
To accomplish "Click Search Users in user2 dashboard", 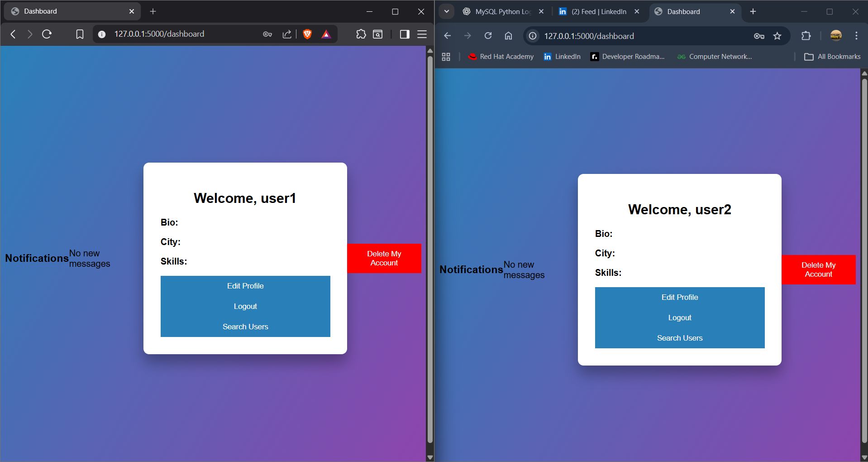I will coord(679,338).
